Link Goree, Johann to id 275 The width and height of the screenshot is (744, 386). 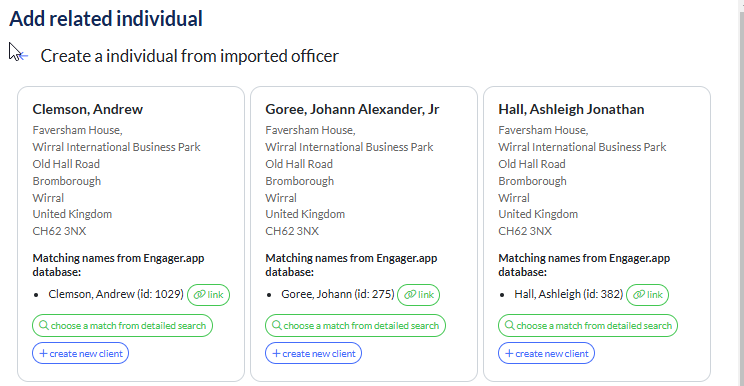(418, 295)
